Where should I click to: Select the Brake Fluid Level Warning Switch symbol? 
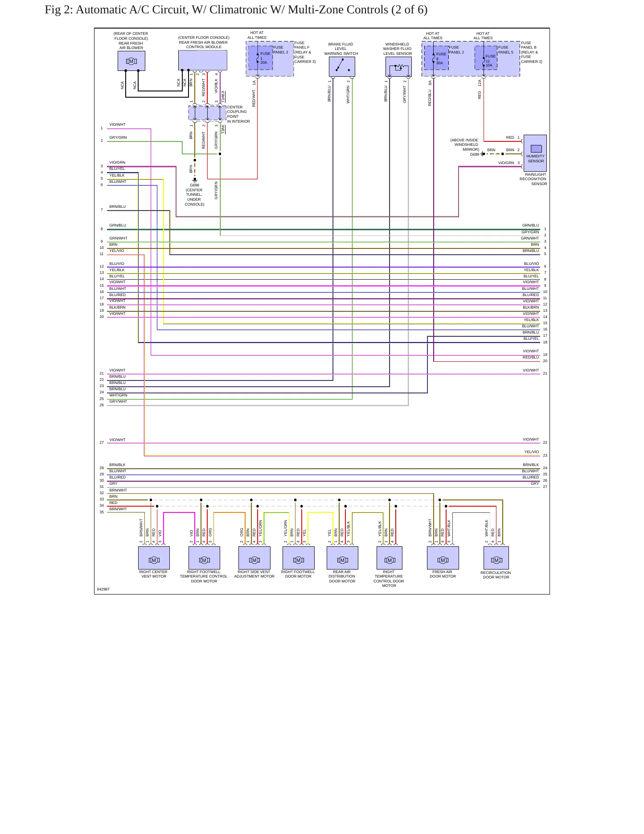[x=342, y=66]
